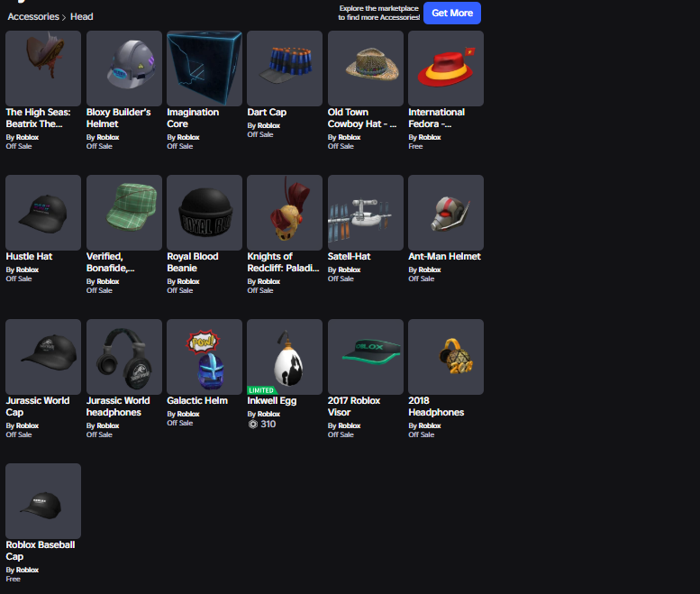Open Jurassic World headphones thumbnail

124,357
